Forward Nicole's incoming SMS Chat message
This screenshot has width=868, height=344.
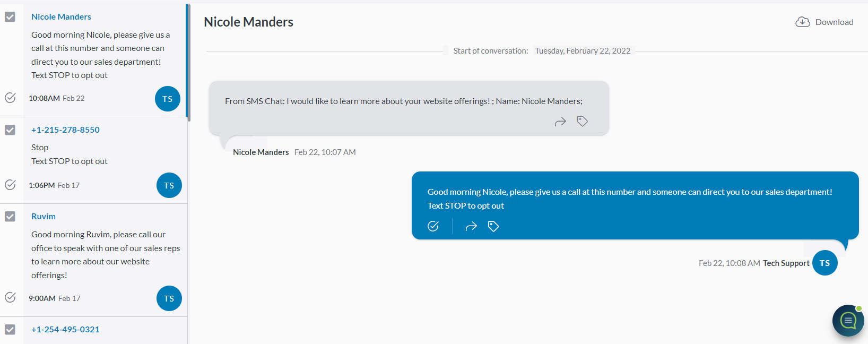click(560, 122)
